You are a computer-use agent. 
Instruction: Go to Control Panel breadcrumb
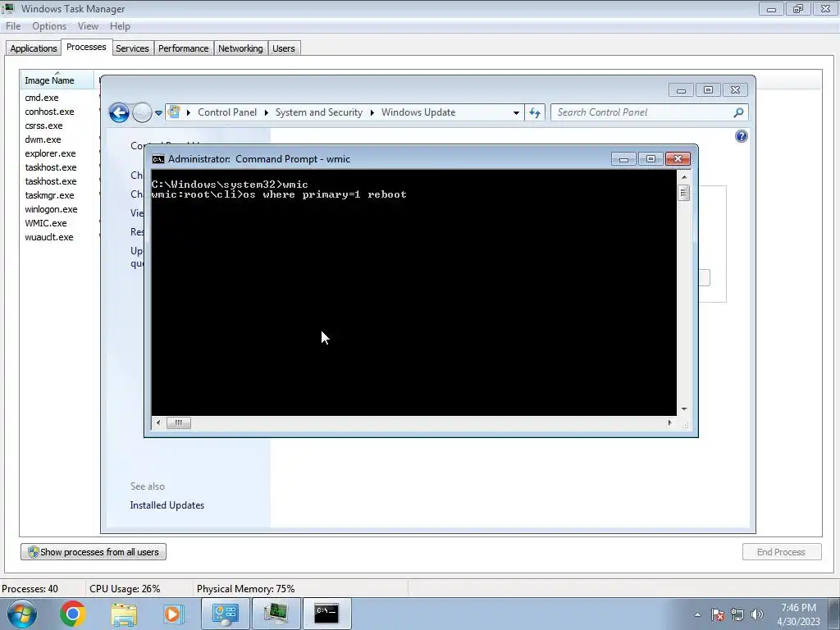point(227,112)
